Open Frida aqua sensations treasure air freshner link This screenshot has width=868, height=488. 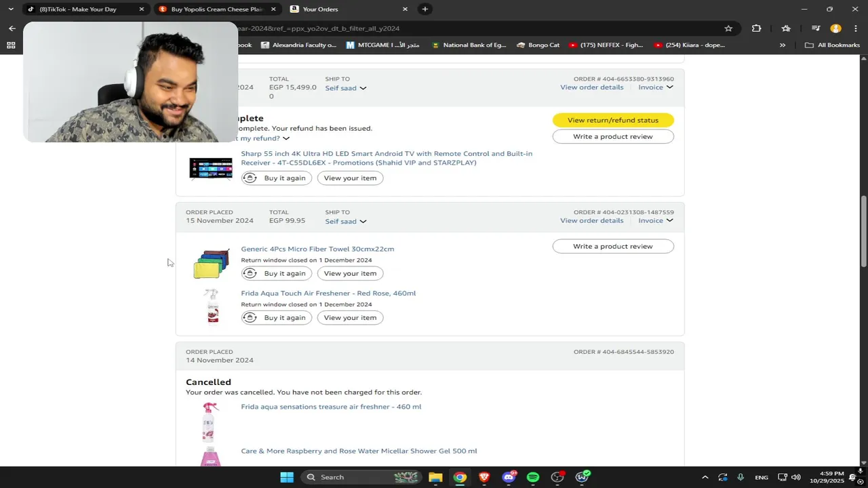click(x=331, y=407)
